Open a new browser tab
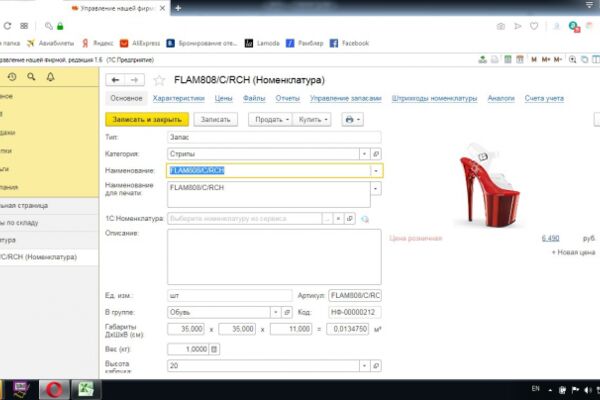 pos(178,8)
